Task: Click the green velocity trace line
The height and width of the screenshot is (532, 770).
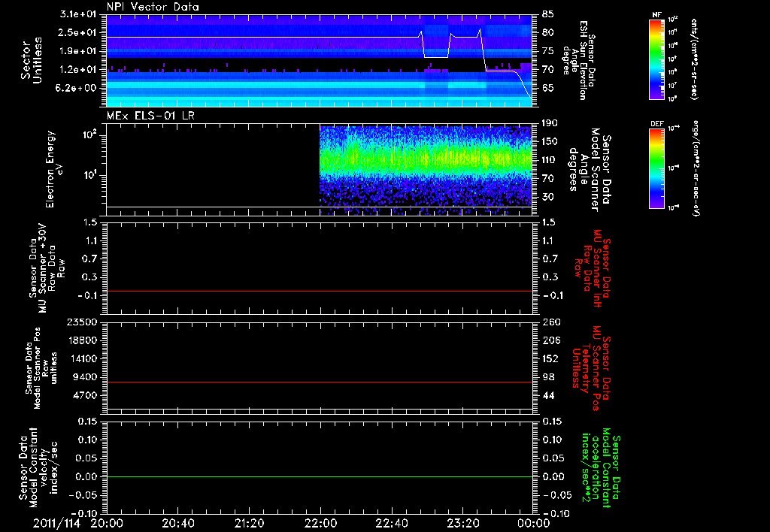Action: 319,476
